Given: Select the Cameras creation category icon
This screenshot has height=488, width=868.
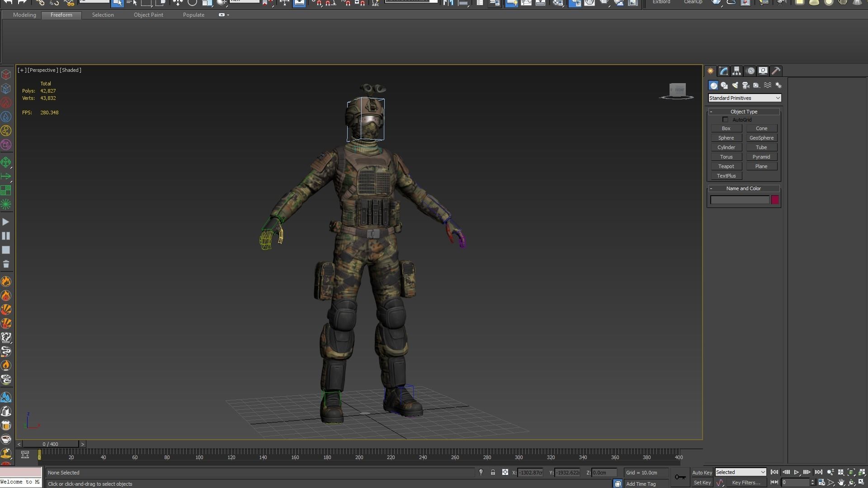Looking at the screenshot, I should (746, 85).
